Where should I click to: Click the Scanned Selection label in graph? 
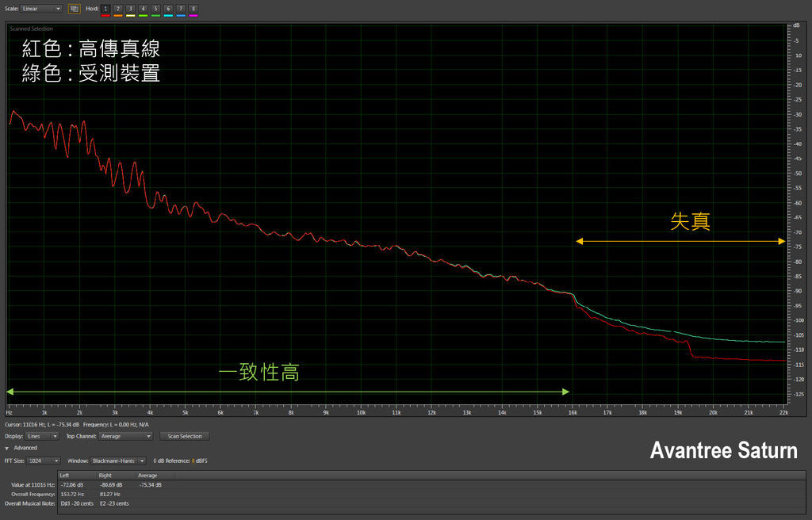pos(32,29)
